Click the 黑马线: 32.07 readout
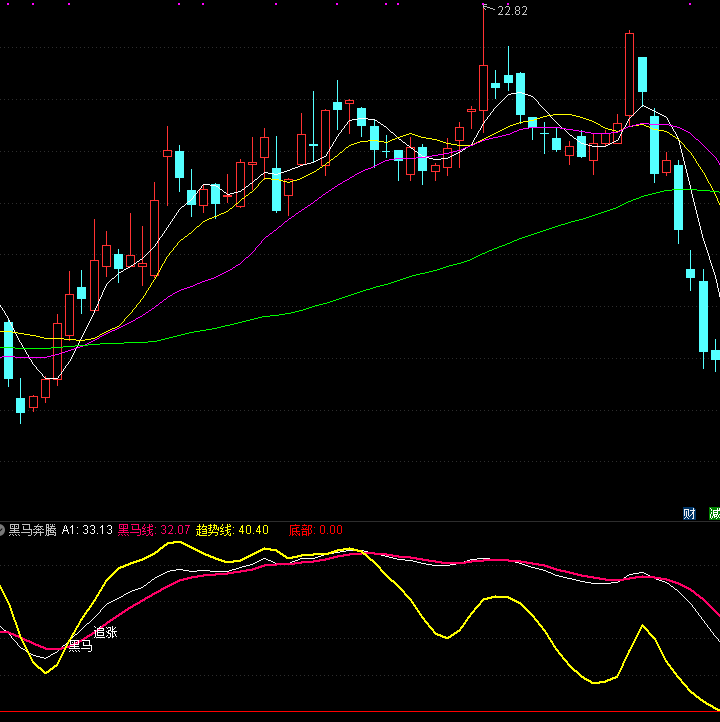The height and width of the screenshot is (722, 720). pyautogui.click(x=154, y=530)
